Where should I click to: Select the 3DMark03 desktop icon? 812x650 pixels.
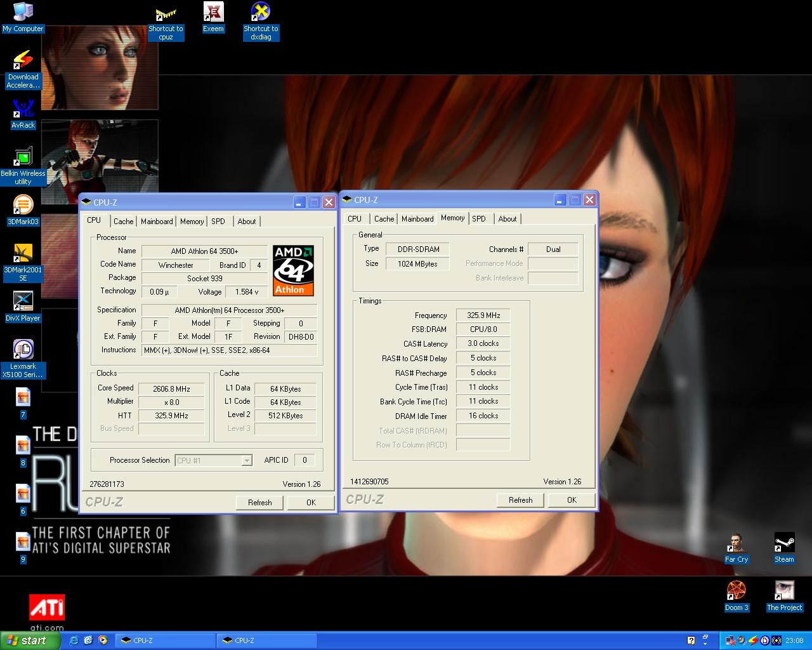(23, 211)
